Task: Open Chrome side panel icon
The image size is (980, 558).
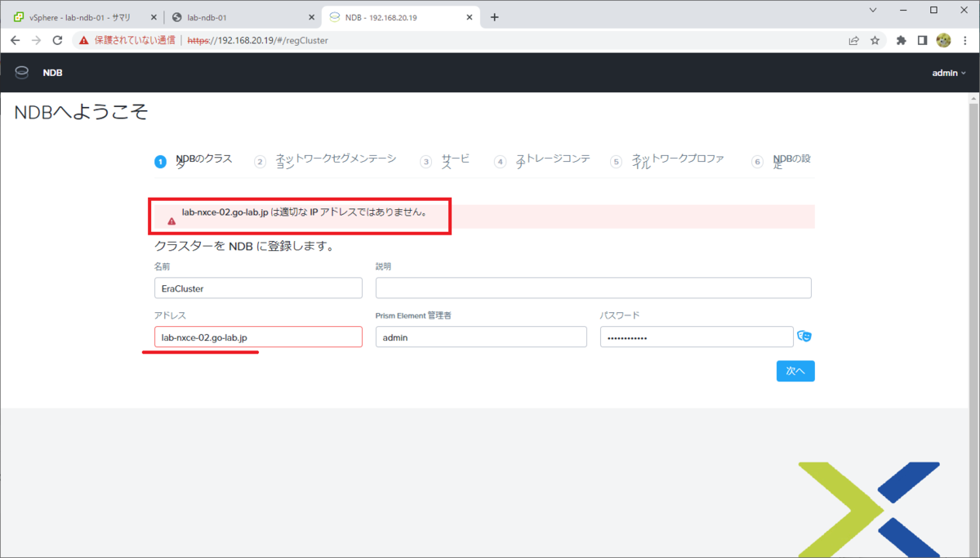Action: coord(922,39)
